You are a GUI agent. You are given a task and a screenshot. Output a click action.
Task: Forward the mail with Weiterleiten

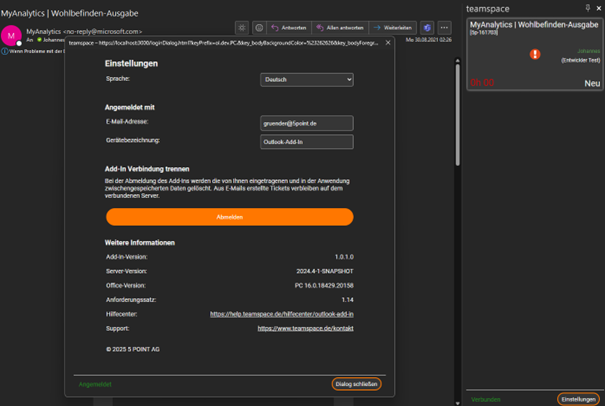click(x=393, y=28)
